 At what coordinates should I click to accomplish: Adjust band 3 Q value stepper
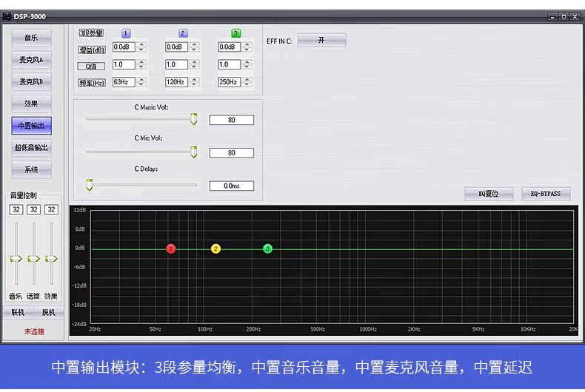click(x=247, y=64)
